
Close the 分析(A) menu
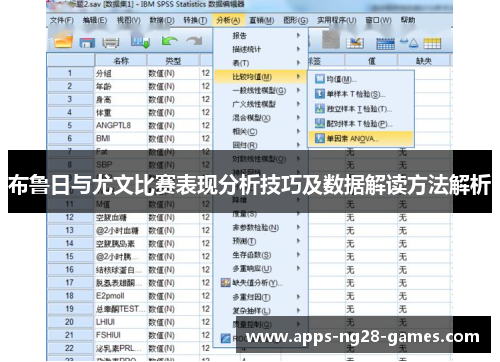click(228, 20)
